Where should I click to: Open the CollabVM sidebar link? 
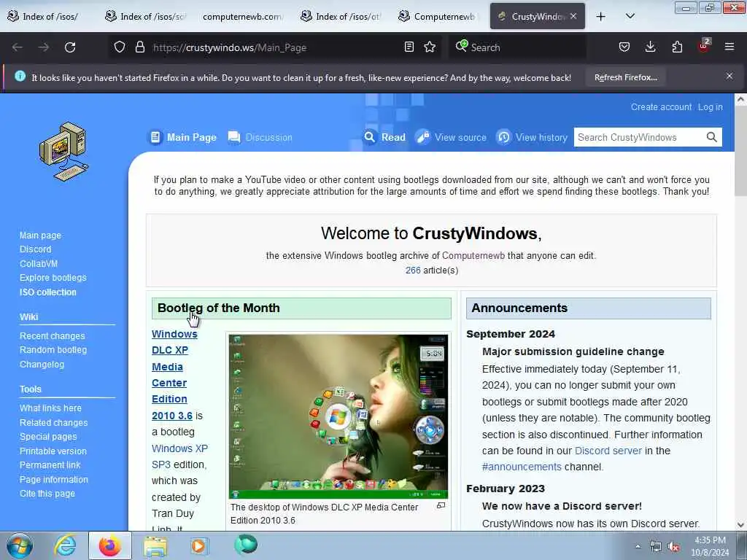(39, 263)
